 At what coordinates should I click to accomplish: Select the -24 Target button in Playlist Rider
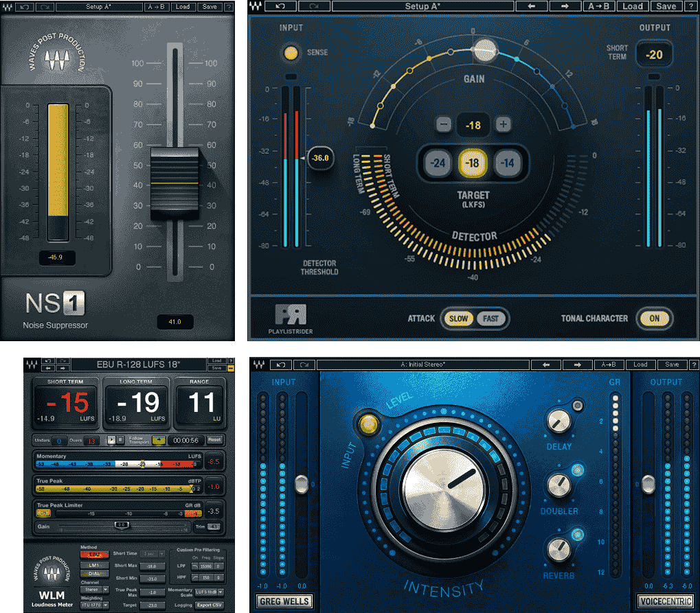[438, 163]
